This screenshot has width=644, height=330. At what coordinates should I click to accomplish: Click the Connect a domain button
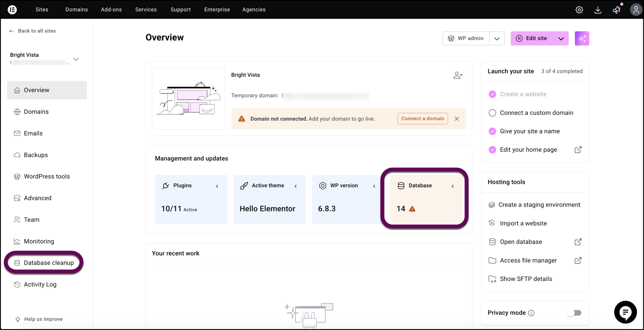pyautogui.click(x=423, y=119)
